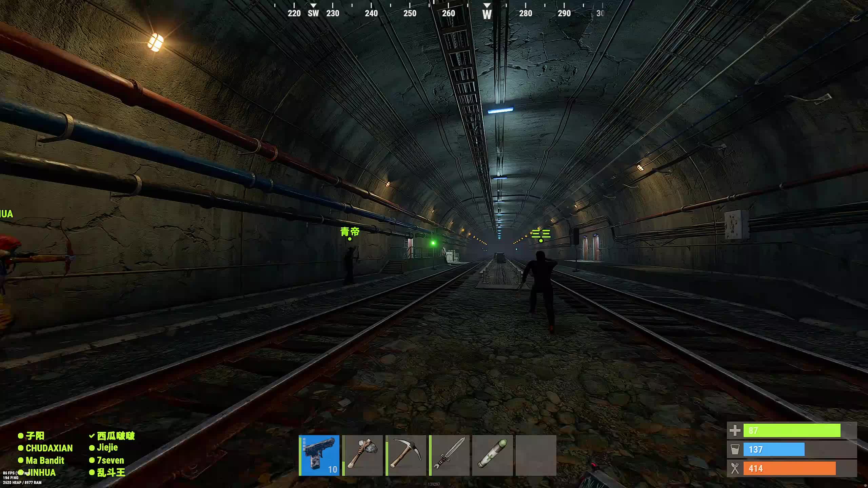Click the checkmark beside 西瓜啵啵
868x488 pixels.
click(92, 436)
